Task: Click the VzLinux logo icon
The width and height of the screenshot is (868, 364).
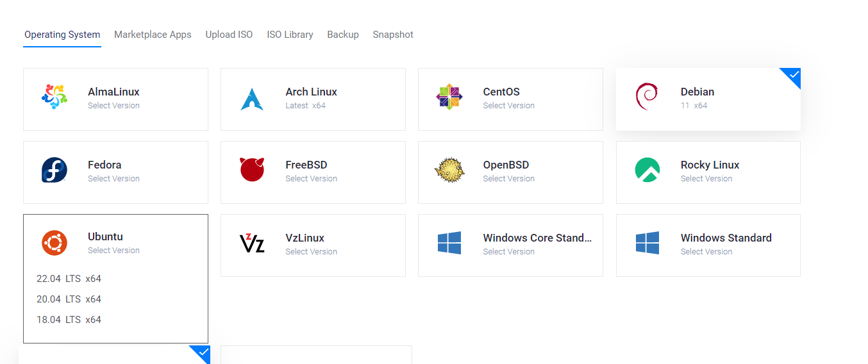Action: 252,243
